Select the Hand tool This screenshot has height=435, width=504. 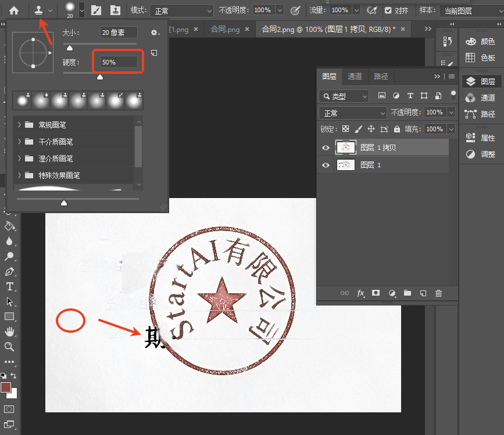[10, 332]
